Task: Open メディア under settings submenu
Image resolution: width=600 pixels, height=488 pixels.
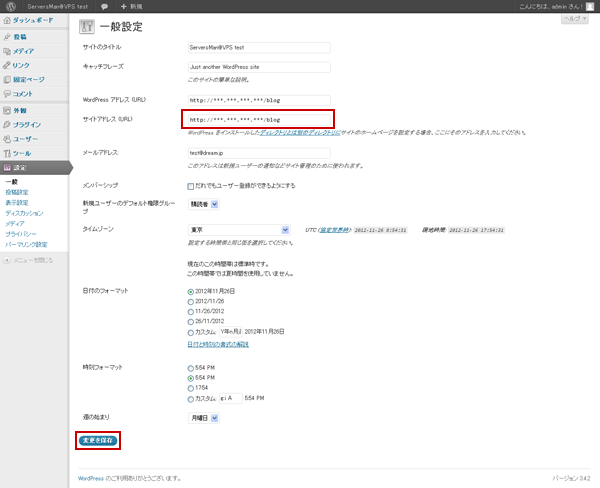Action: click(15, 224)
